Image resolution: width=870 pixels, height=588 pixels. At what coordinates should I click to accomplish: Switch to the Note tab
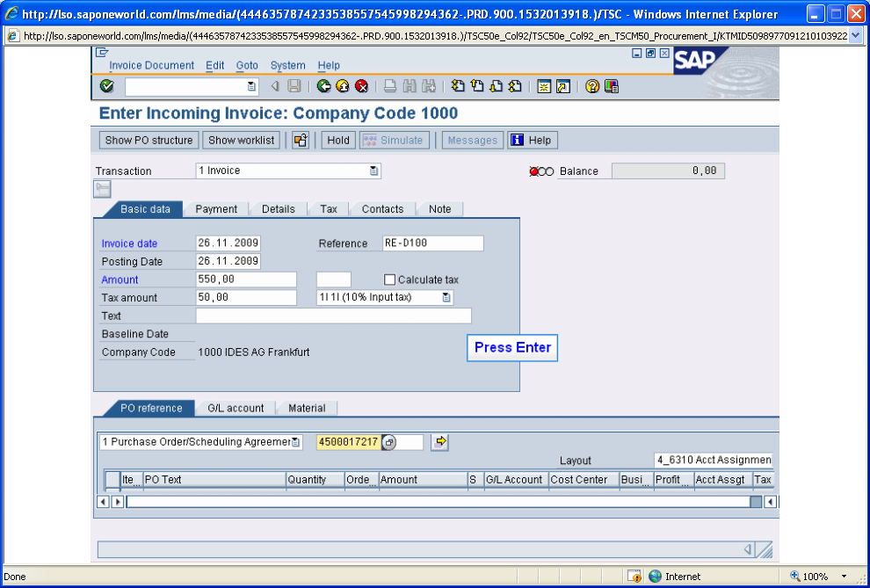pyautogui.click(x=439, y=209)
